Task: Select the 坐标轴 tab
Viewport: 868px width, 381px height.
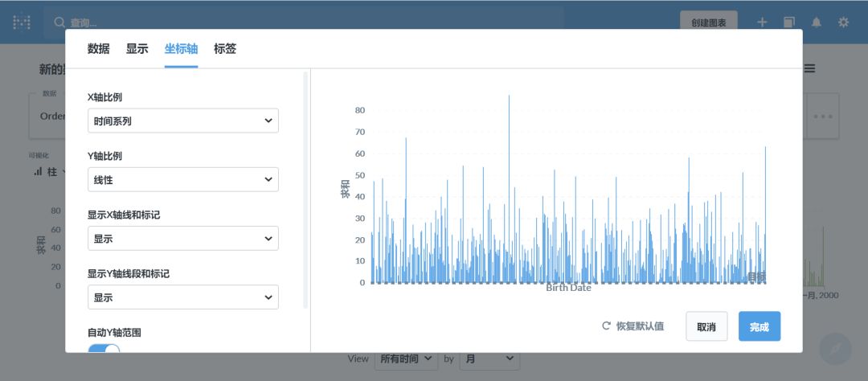Action: coord(181,49)
